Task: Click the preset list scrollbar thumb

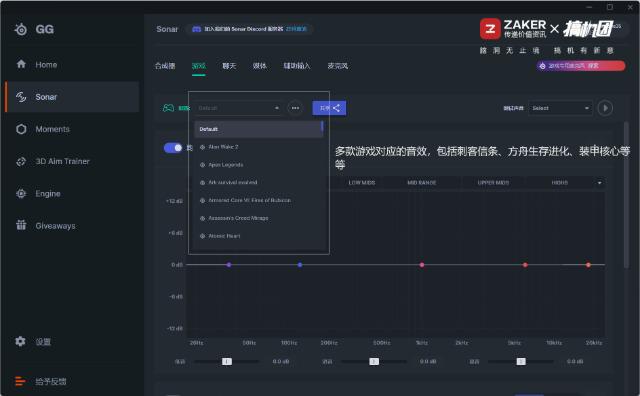Action: tap(322, 127)
